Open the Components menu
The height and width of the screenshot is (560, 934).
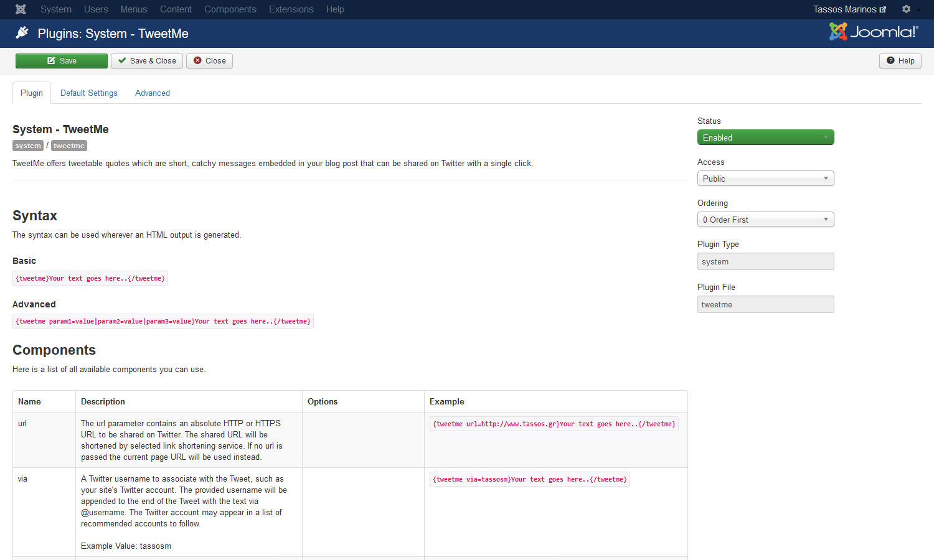click(230, 9)
